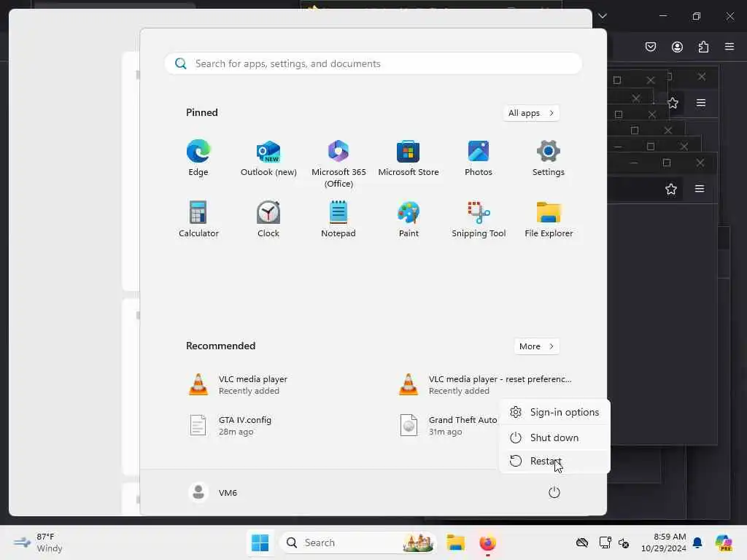Open the Firefox hamburger application menu

(729, 47)
